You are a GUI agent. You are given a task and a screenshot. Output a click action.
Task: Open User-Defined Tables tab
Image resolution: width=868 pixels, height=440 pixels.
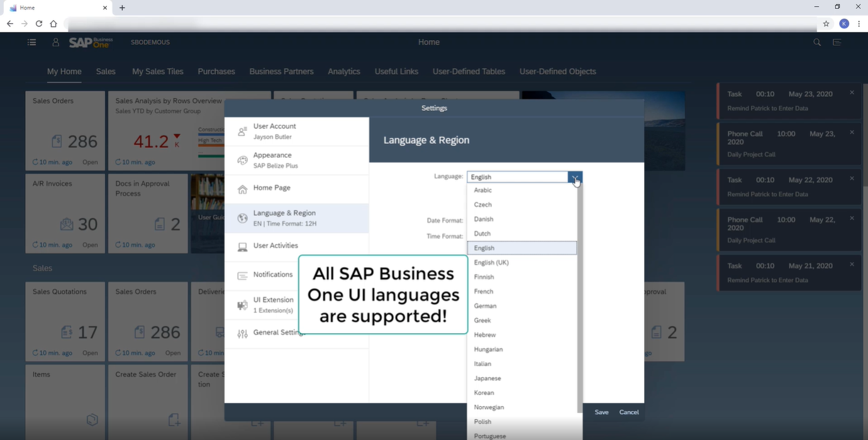[469, 72]
